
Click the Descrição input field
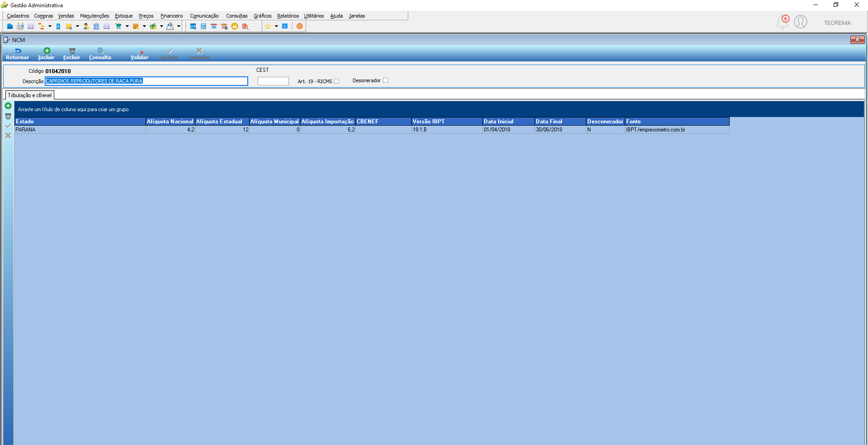(146, 81)
